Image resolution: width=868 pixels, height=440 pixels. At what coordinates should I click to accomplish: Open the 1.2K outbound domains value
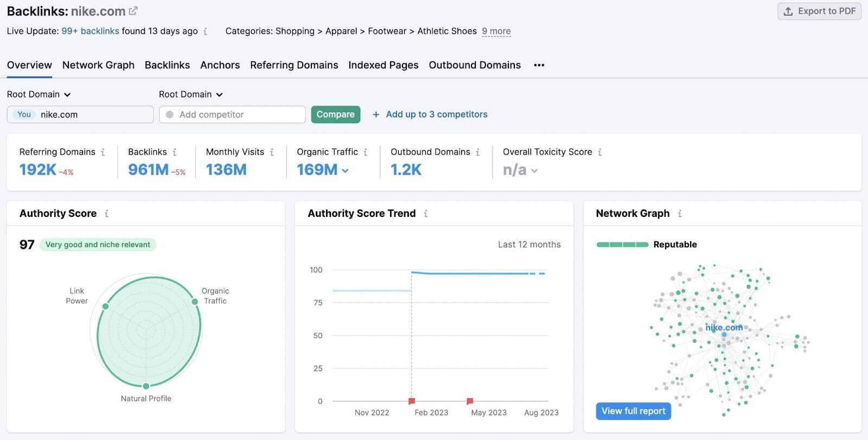coord(406,170)
